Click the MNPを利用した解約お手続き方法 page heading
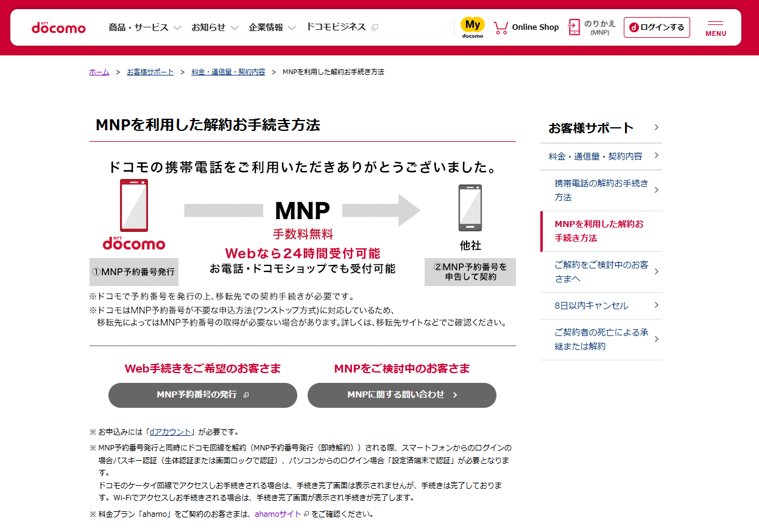This screenshot has width=759, height=532. pos(208,125)
